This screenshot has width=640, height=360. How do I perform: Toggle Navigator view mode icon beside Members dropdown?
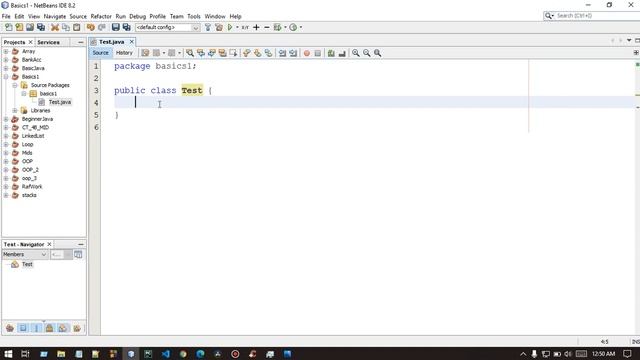(78, 255)
